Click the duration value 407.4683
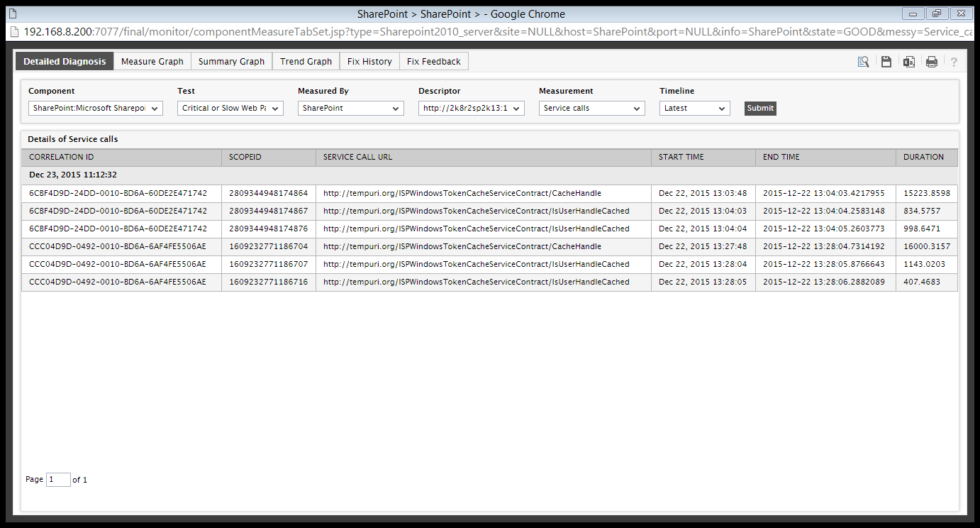 (922, 282)
